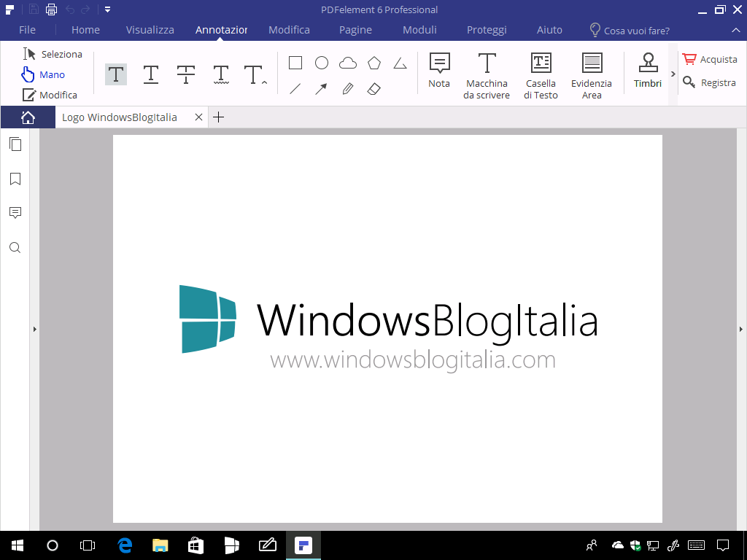Open the quick access toolbar dropdown

(108, 9)
